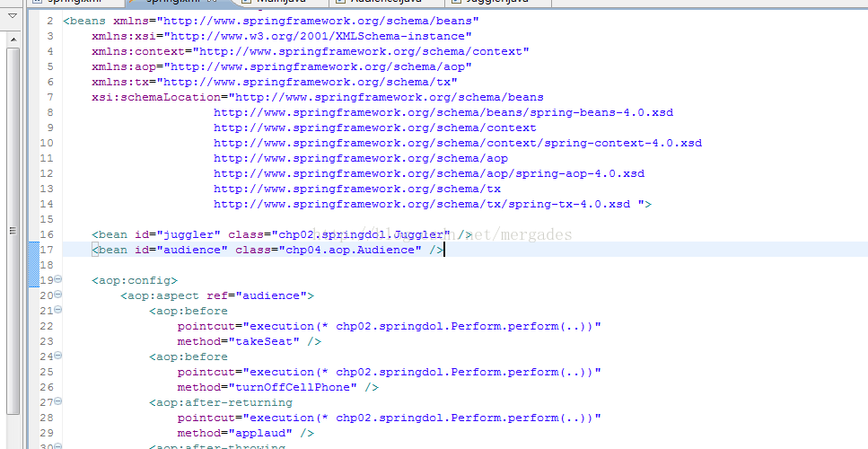Viewport: 868px width, 449px height.
Task: Click the pointcut expression on line 28
Action: 390,418
